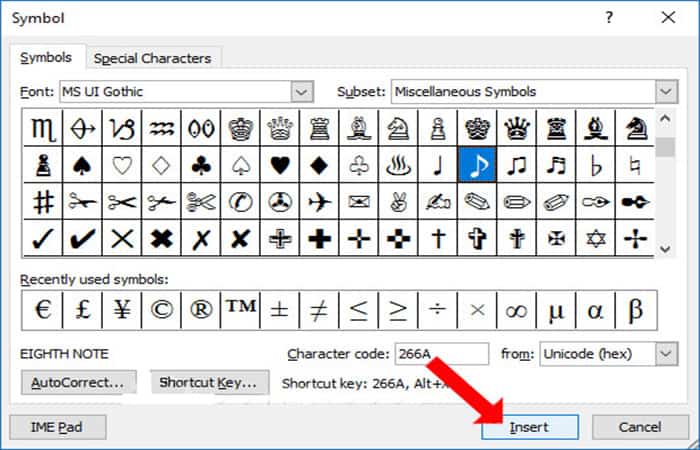Select the telephone location sign symbol
The width and height of the screenshot is (700, 450).
click(240, 201)
